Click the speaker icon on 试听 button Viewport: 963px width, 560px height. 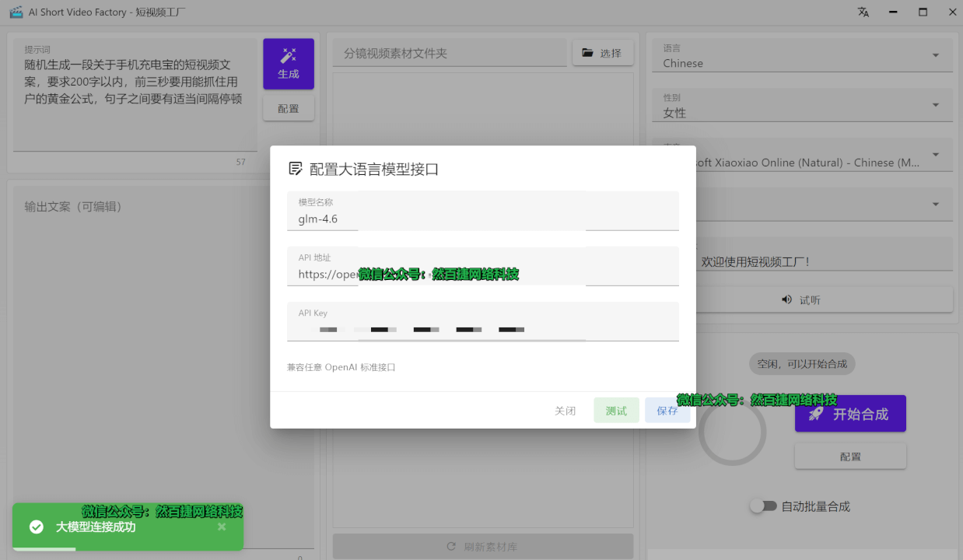[x=786, y=299]
